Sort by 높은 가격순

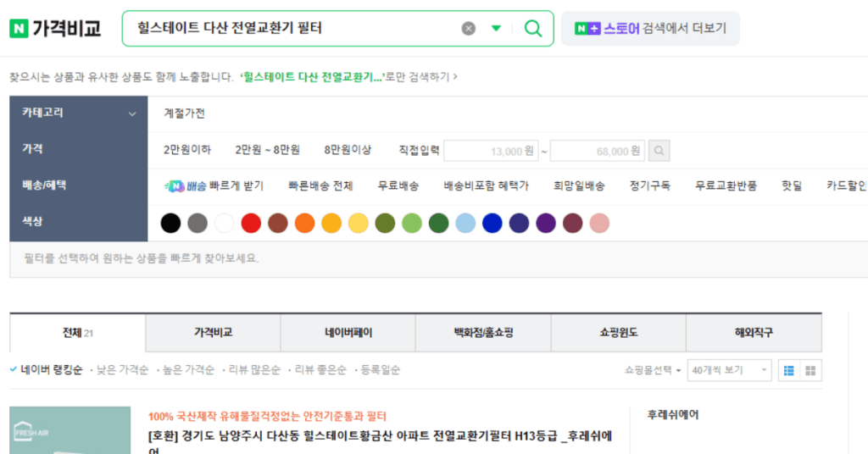[x=188, y=370]
